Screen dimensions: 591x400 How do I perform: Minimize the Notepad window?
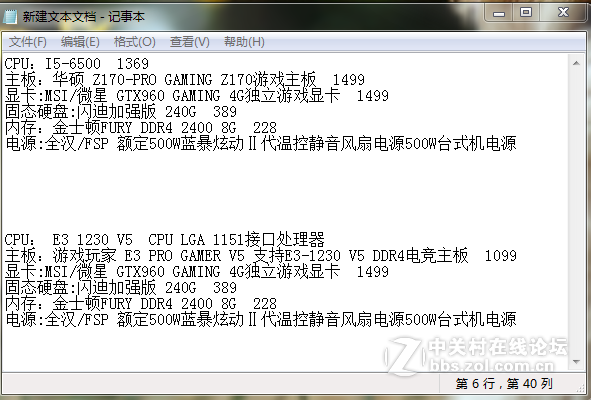[x=499, y=13]
